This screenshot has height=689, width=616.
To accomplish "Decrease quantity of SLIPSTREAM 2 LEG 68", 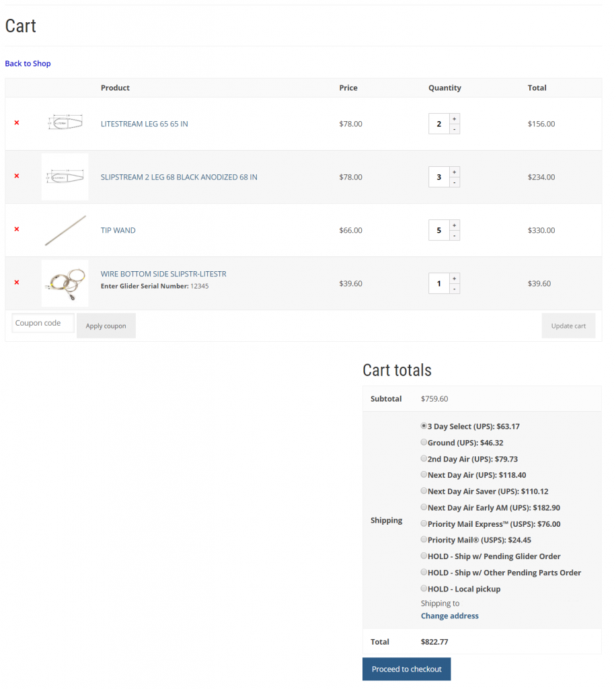I will click(455, 182).
